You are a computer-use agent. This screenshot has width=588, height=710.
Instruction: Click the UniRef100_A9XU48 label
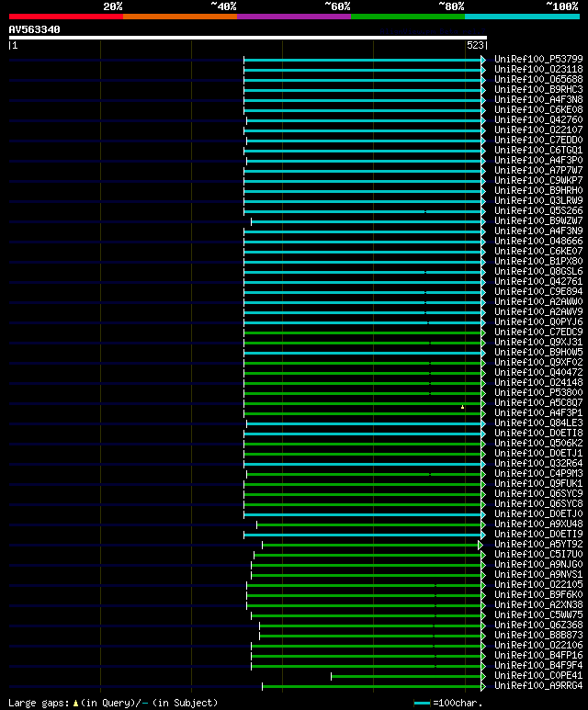[538, 524]
